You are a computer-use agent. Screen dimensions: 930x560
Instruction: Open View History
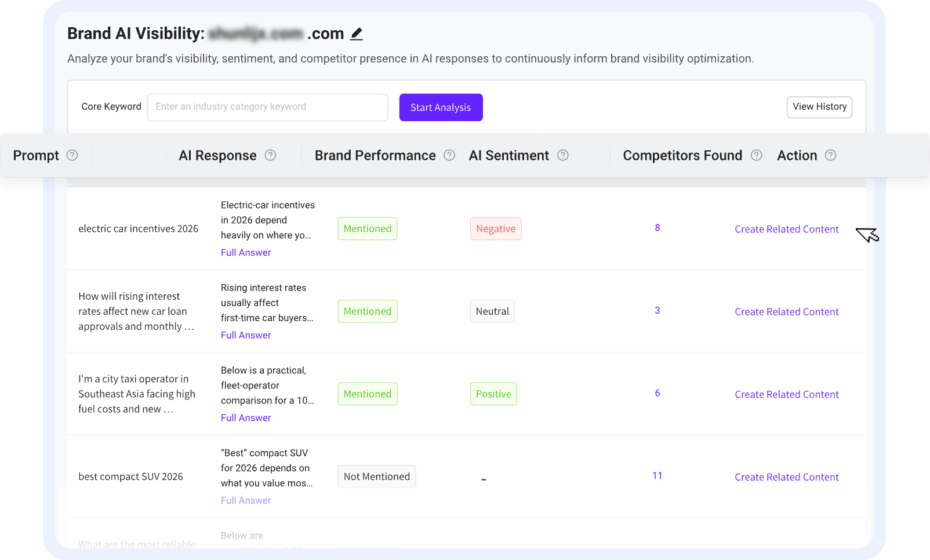pyautogui.click(x=819, y=107)
